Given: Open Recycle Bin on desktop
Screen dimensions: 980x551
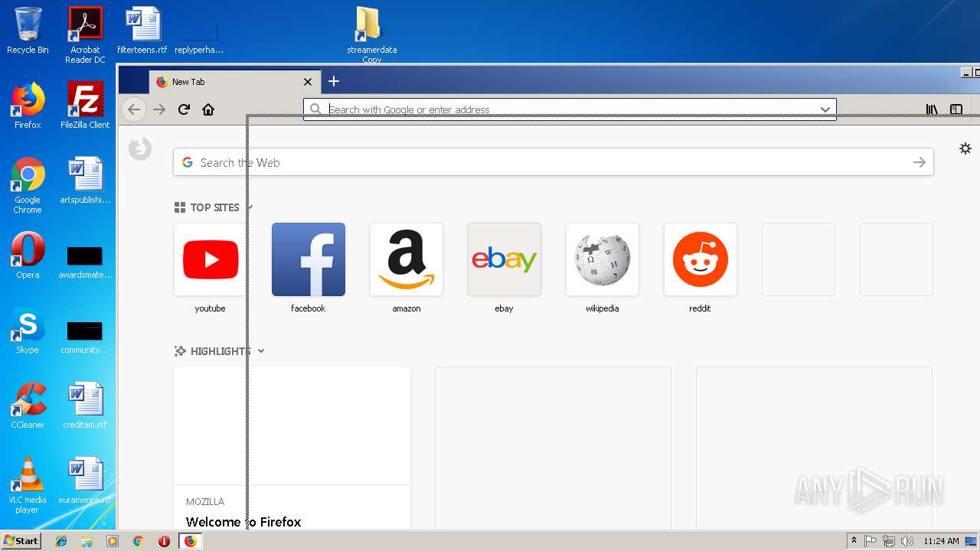Looking at the screenshot, I should tap(28, 31).
